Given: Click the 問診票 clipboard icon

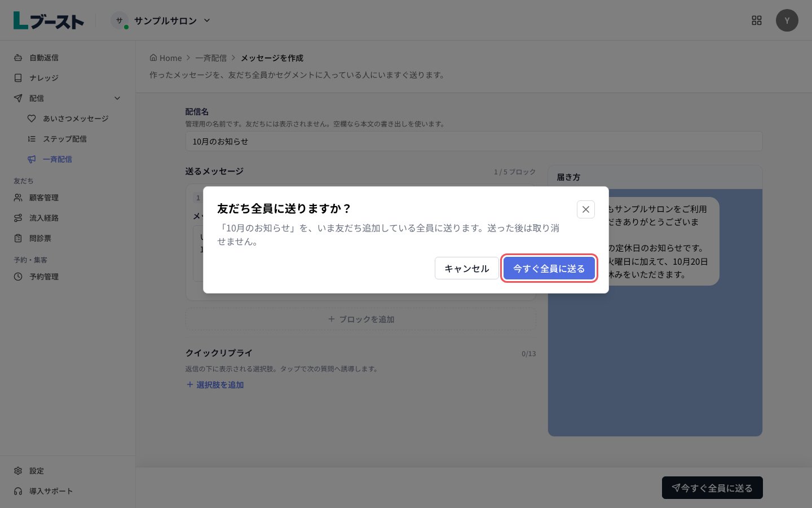Looking at the screenshot, I should tap(18, 238).
